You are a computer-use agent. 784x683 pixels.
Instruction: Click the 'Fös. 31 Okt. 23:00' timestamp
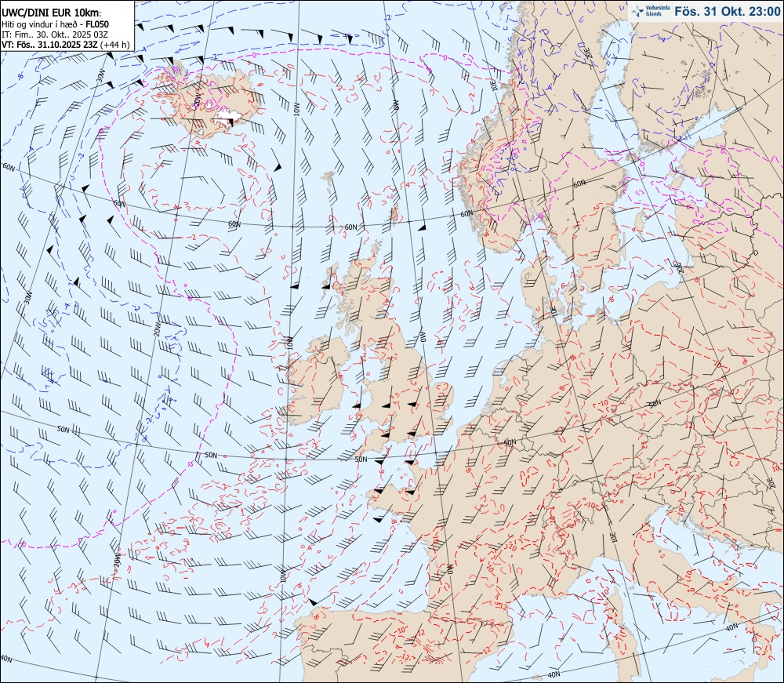(727, 11)
